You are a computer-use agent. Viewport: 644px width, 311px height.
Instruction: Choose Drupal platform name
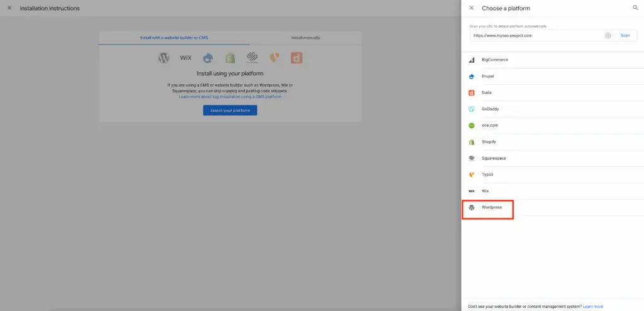(488, 76)
